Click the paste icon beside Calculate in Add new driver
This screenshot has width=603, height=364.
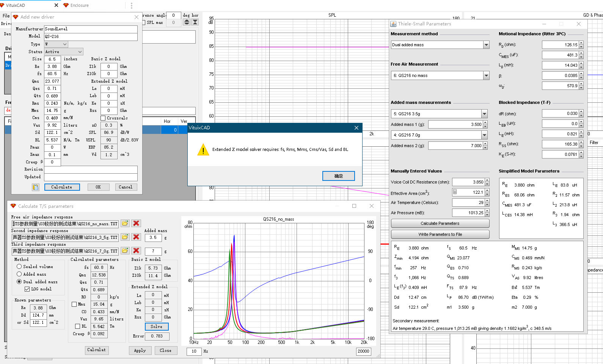[x=36, y=187]
